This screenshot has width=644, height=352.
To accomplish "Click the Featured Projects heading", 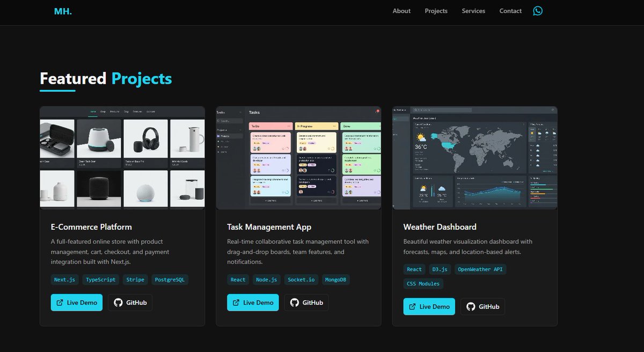I will [x=106, y=78].
